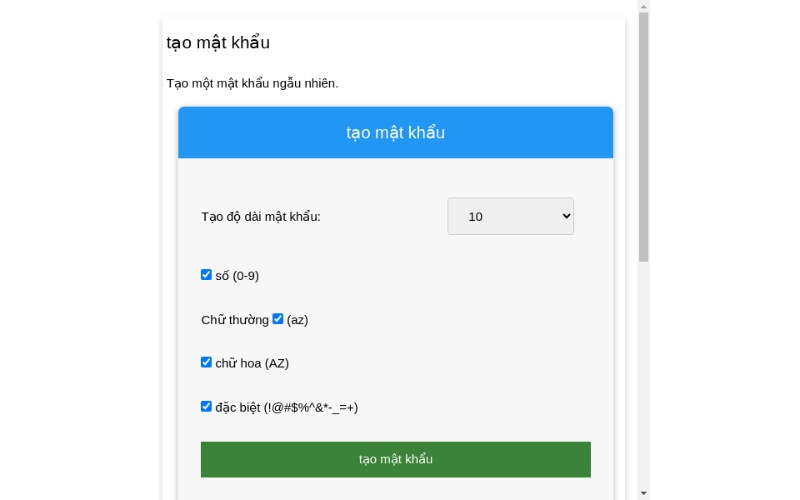Click the green tạo mật khẩu button

(395, 460)
